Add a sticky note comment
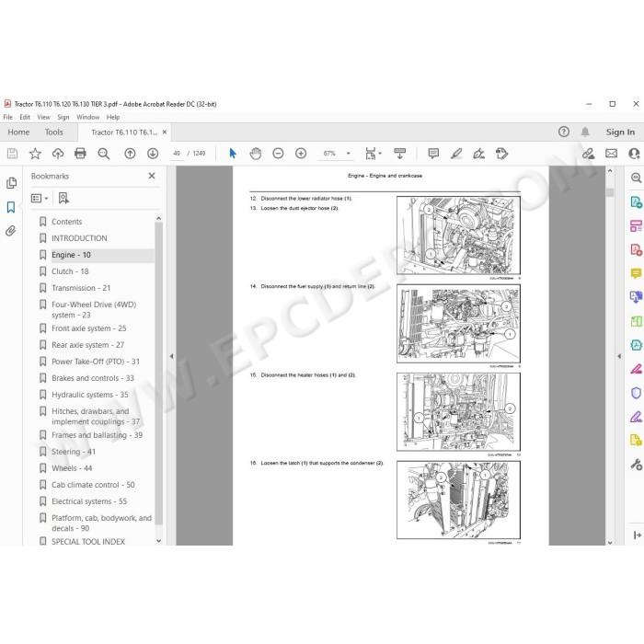Image resolution: width=644 pixels, height=644 pixels. tap(433, 154)
